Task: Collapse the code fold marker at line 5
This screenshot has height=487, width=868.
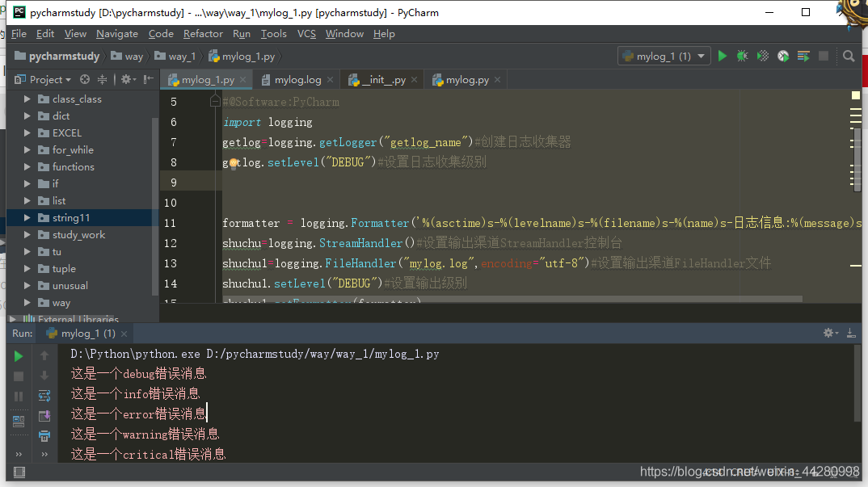Action: click(x=215, y=101)
